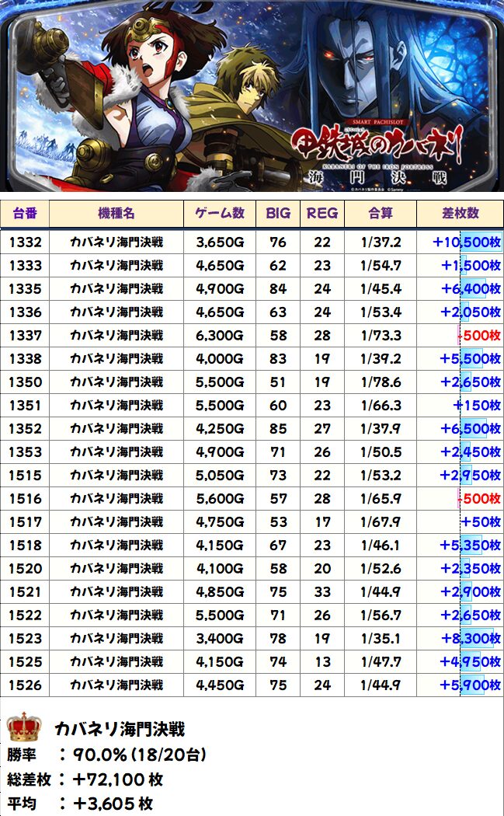
Task: Click the REG column header
Action: [x=322, y=214]
